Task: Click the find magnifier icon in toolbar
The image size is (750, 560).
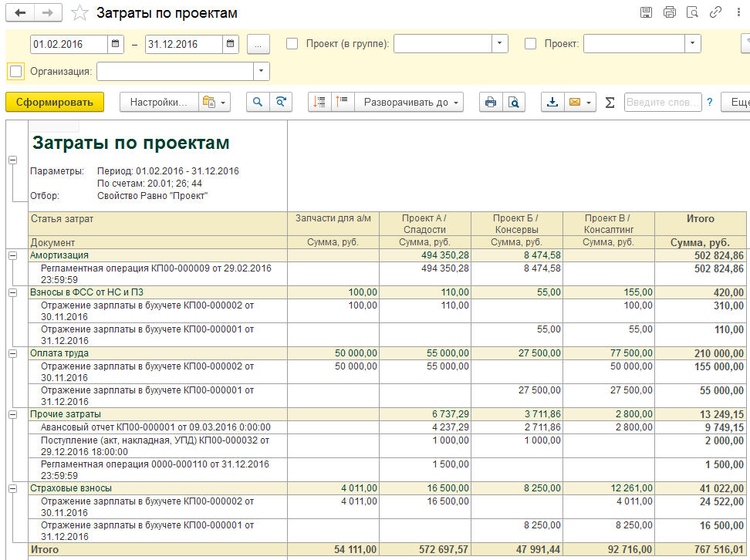Action: [258, 102]
